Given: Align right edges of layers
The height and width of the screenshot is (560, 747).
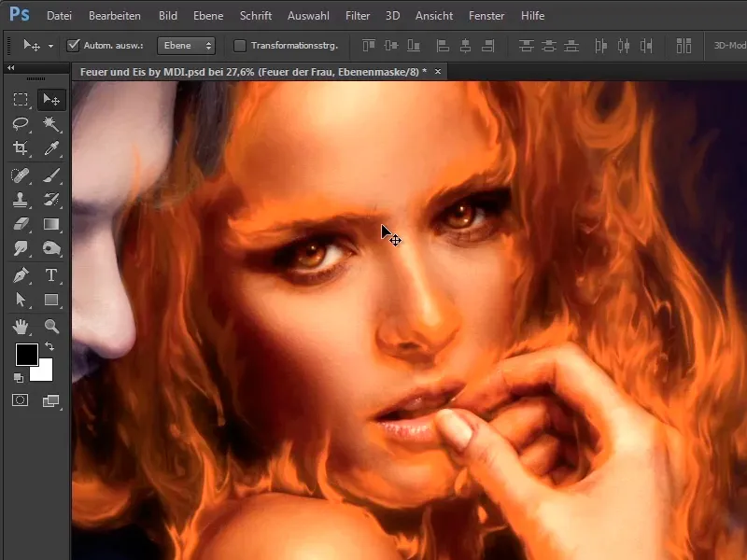Looking at the screenshot, I should click(x=487, y=46).
